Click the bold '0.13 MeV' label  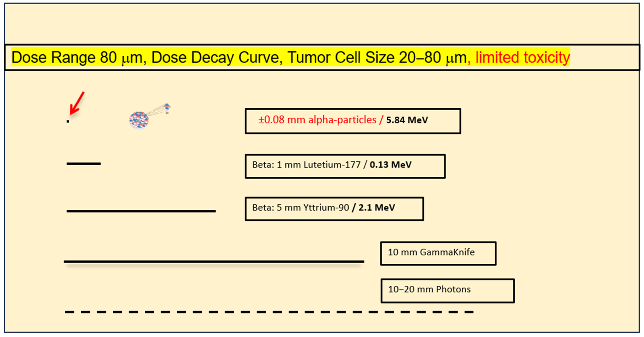[x=390, y=165]
